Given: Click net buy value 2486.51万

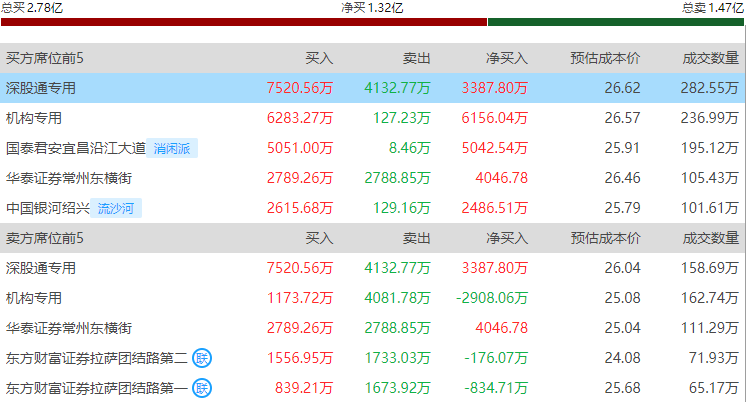Looking at the screenshot, I should point(494,208).
